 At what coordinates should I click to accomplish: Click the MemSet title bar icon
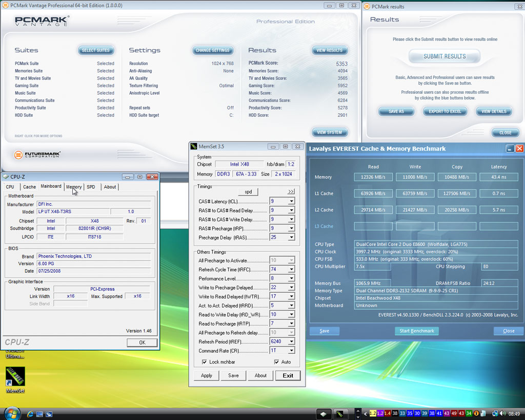point(194,147)
